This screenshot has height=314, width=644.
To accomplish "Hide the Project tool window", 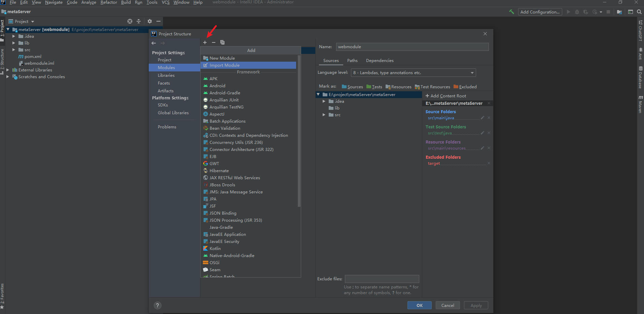I will click(x=158, y=21).
